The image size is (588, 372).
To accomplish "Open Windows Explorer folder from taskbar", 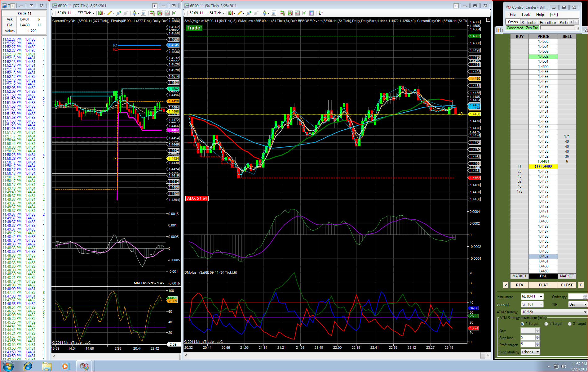I will pos(47,366).
